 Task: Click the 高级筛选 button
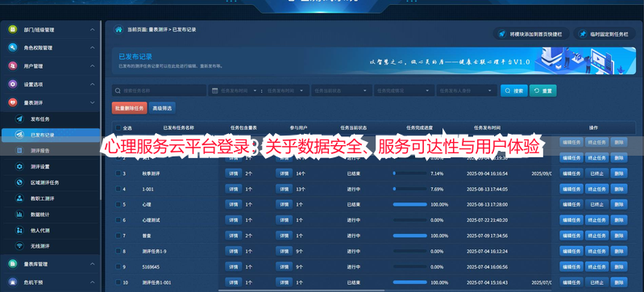(x=162, y=108)
